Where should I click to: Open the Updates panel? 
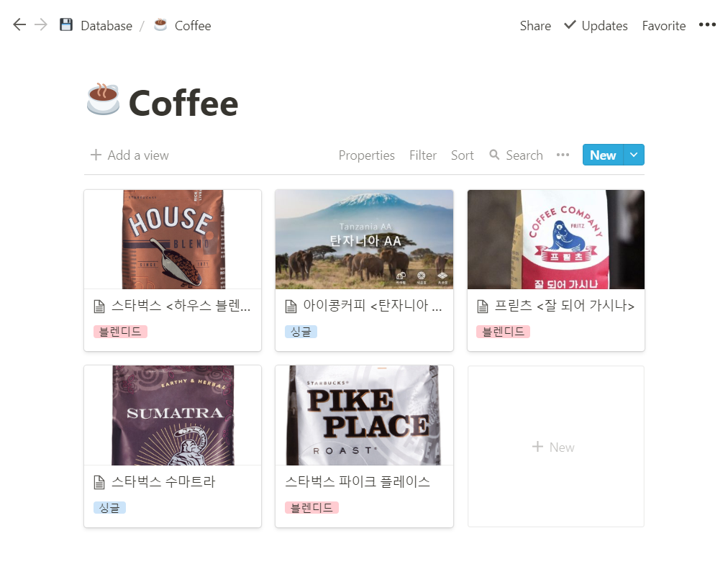pyautogui.click(x=596, y=25)
